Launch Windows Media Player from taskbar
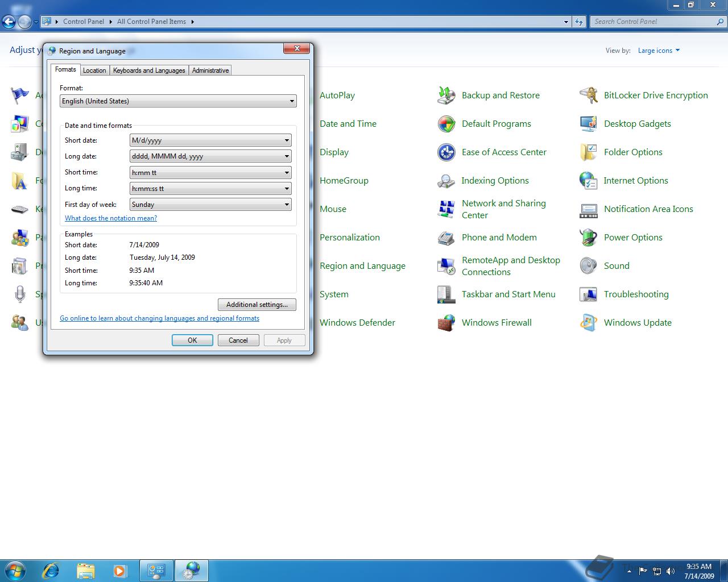The height and width of the screenshot is (582, 728). point(120,571)
